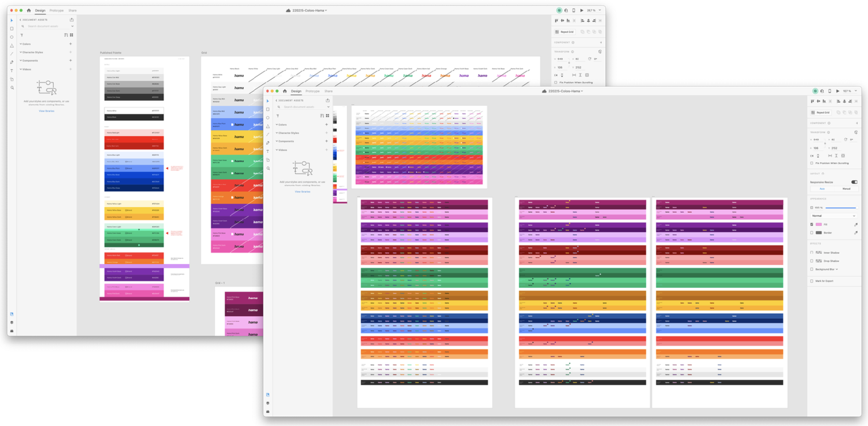Image resolution: width=868 pixels, height=426 pixels.
Task: Activate the Zoom tool in back window
Action: 12,88
